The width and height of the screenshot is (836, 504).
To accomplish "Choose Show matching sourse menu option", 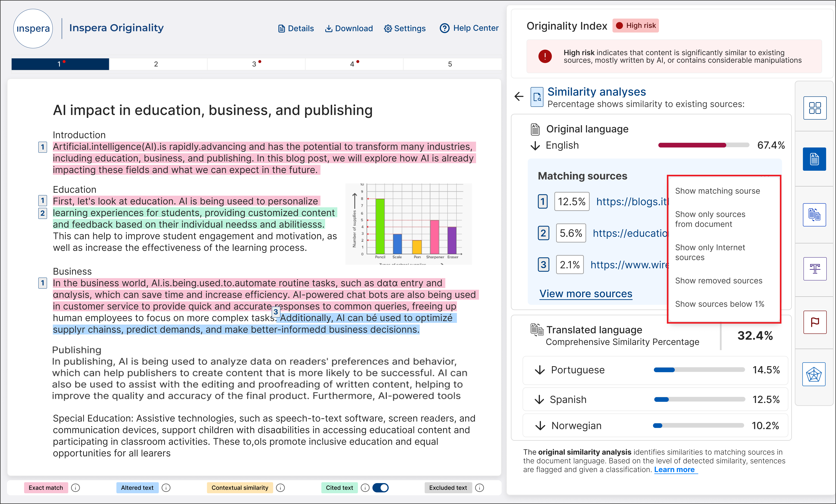I will (717, 191).
